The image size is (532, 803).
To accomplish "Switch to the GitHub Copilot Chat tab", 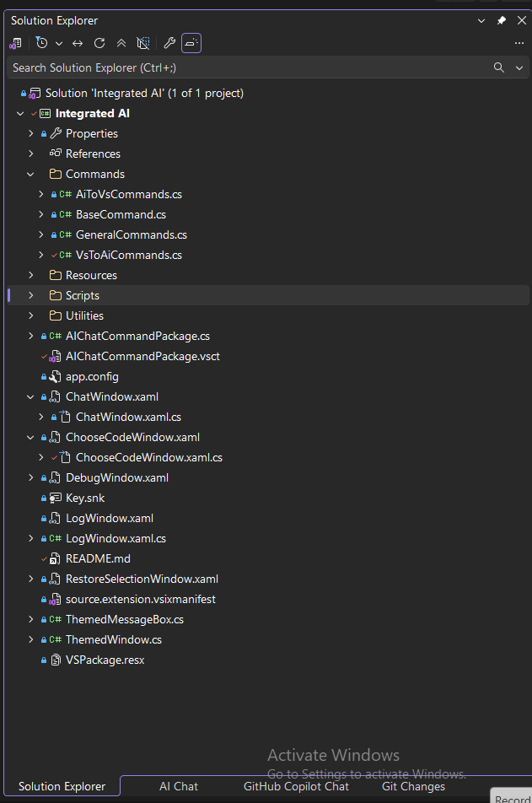I will (x=296, y=786).
